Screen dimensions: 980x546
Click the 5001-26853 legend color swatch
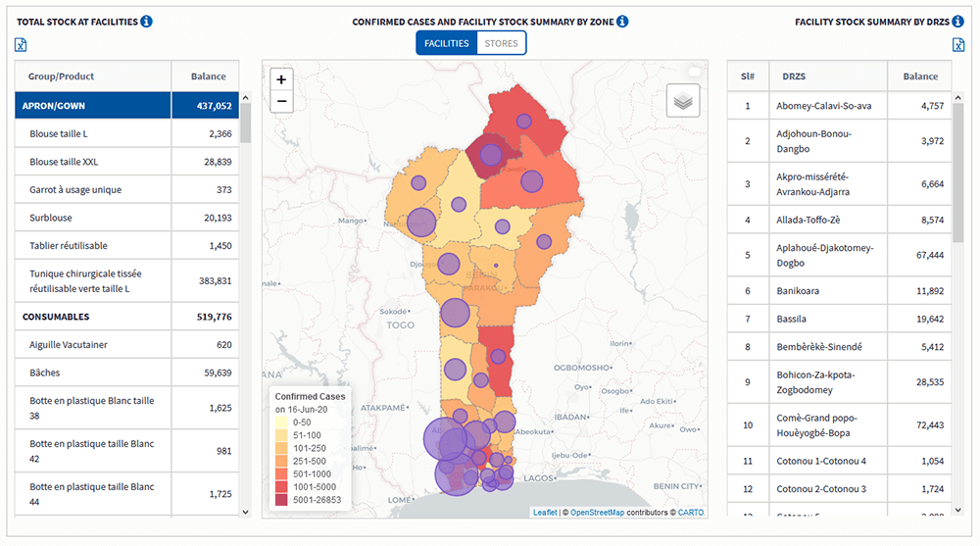click(283, 500)
